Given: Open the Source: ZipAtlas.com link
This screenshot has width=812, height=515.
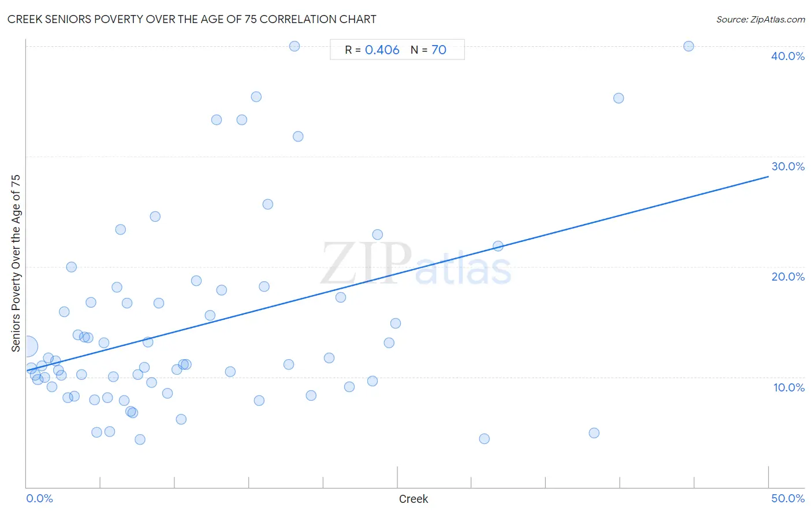Looking at the screenshot, I should [761, 19].
